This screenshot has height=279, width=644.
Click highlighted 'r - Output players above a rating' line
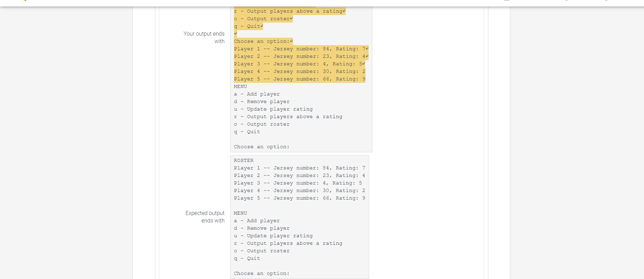(x=290, y=11)
